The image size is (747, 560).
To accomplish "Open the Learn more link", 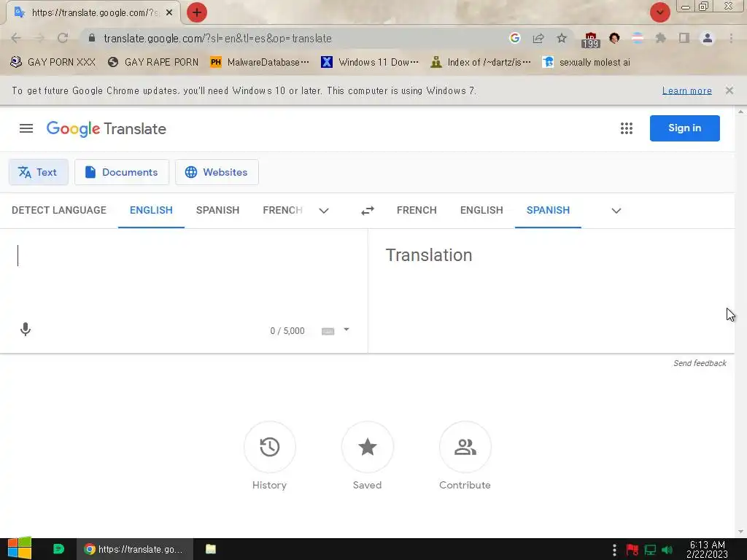I will [x=687, y=90].
